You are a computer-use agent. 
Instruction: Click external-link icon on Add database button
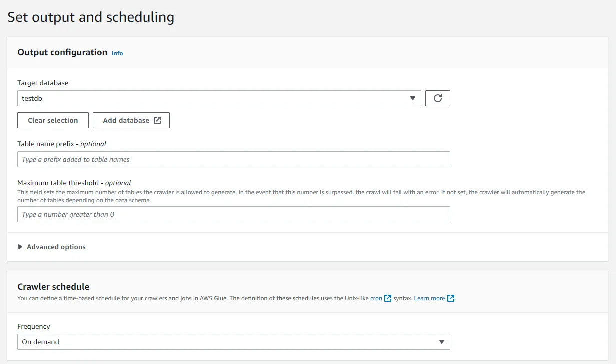coord(157,120)
